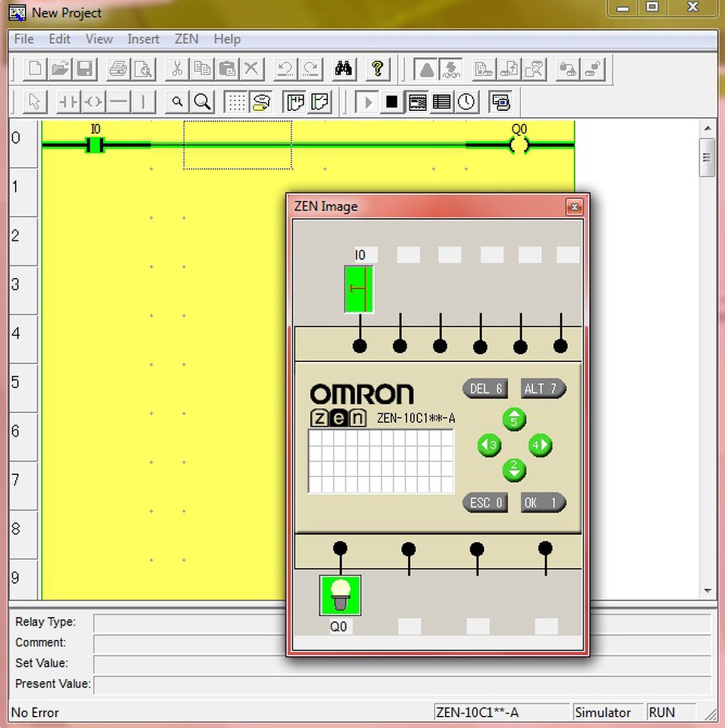Click the RUN status bar indicator
The image size is (725, 728).
coord(671,712)
